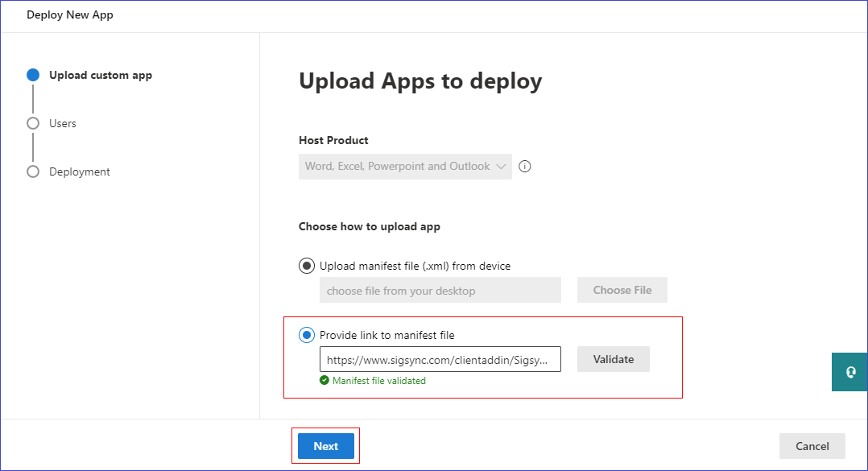The width and height of the screenshot is (868, 471).
Task: Jump to the Deployment step label
Action: click(x=80, y=171)
